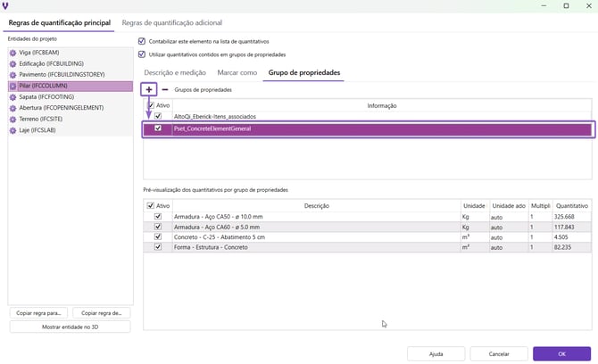Select Sapata (IFCFOOTING) entity
The image size is (598, 364).
71,97
